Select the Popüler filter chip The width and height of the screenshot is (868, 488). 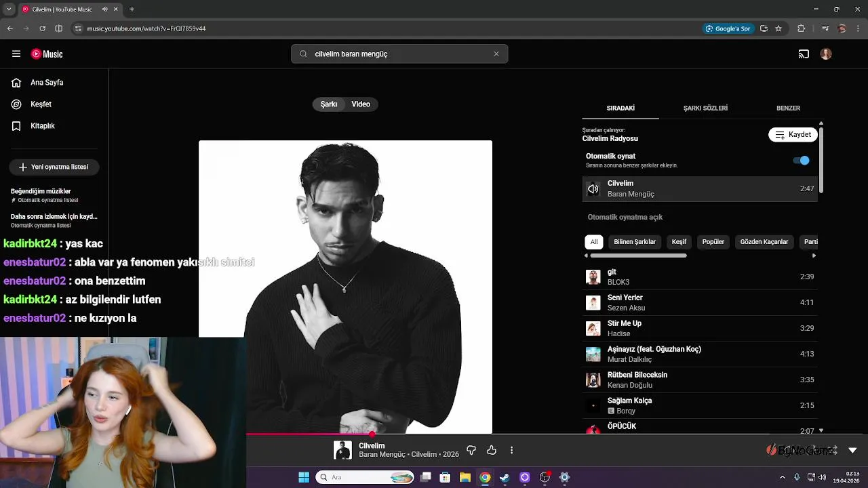coord(713,242)
